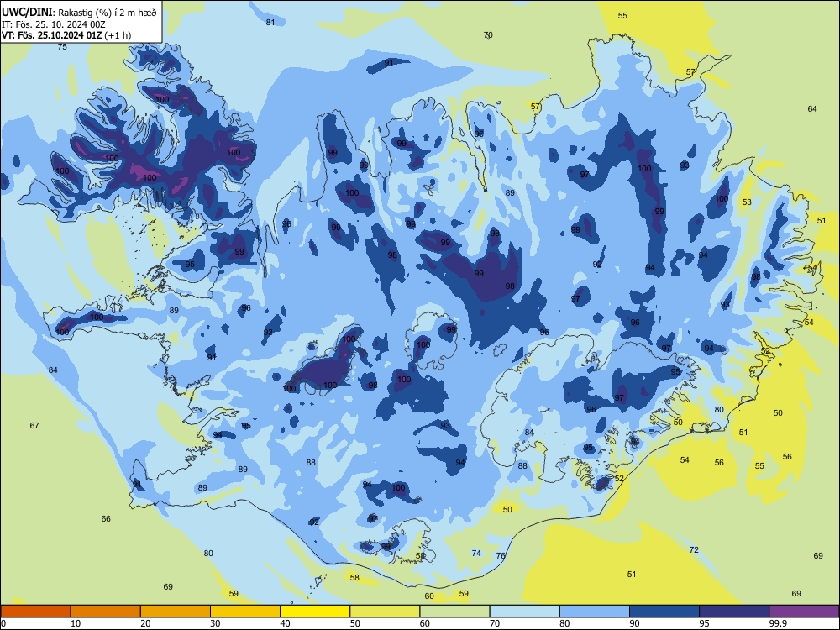
Task: Click the map value '64' over eastern sea
Action: pos(812,108)
